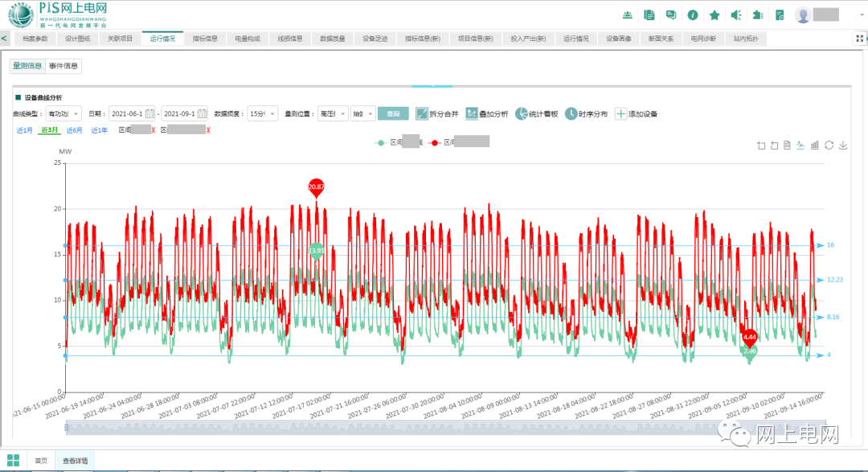
Task: Open the user group icon in header
Action: pos(627,15)
